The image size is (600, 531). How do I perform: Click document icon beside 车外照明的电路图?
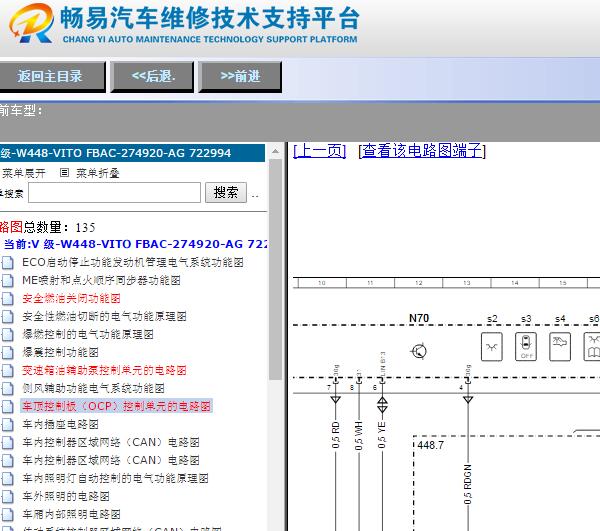click(7, 497)
